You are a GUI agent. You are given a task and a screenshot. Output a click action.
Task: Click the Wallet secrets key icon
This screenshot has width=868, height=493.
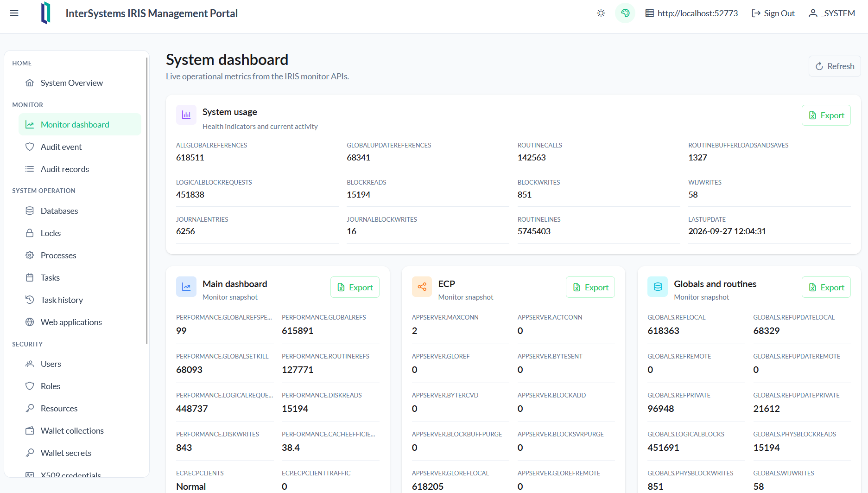tap(30, 453)
